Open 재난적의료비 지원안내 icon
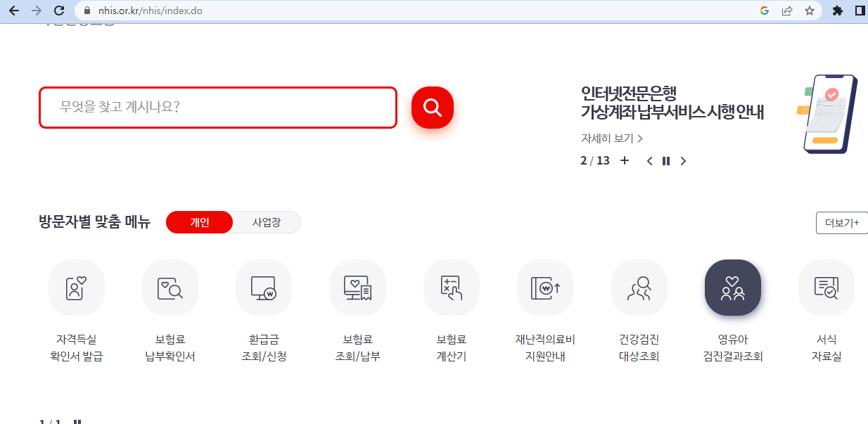Screen dimensions: 868x424 pyautogui.click(x=545, y=287)
